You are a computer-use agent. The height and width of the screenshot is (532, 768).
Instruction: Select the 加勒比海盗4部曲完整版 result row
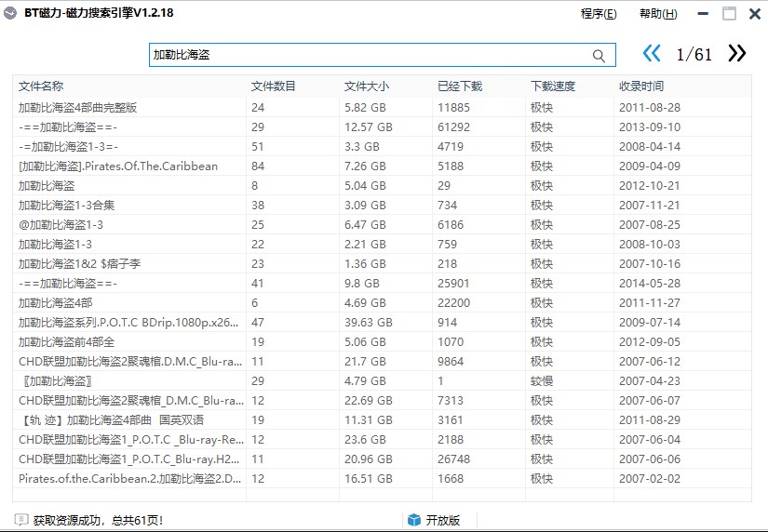click(x=78, y=108)
